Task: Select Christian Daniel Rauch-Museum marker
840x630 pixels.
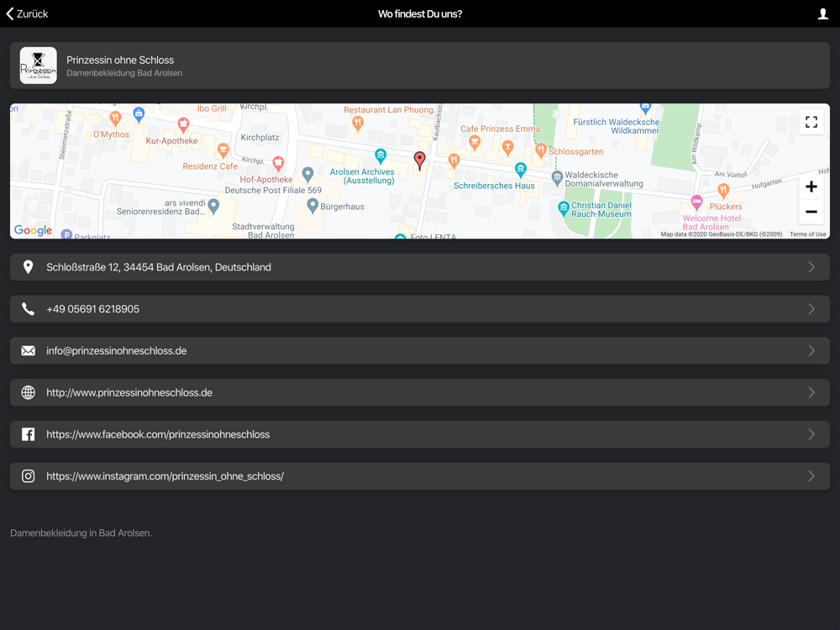Action: click(563, 208)
